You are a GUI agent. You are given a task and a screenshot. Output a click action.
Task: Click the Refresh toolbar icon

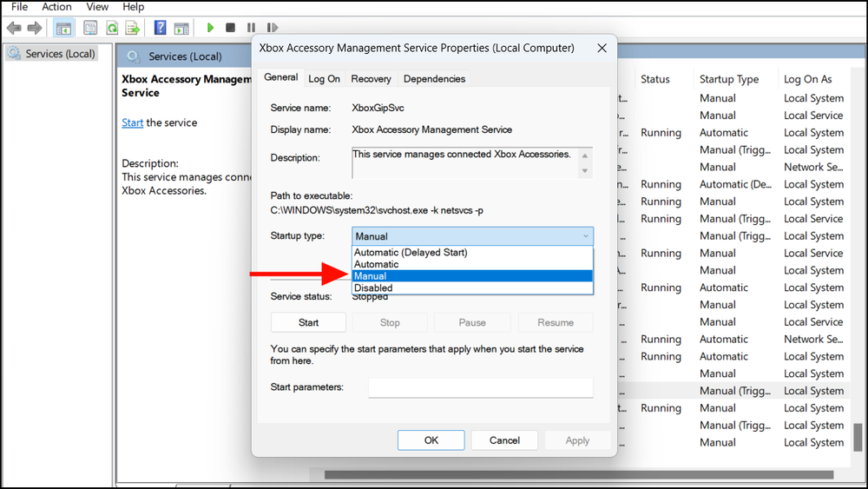click(112, 28)
